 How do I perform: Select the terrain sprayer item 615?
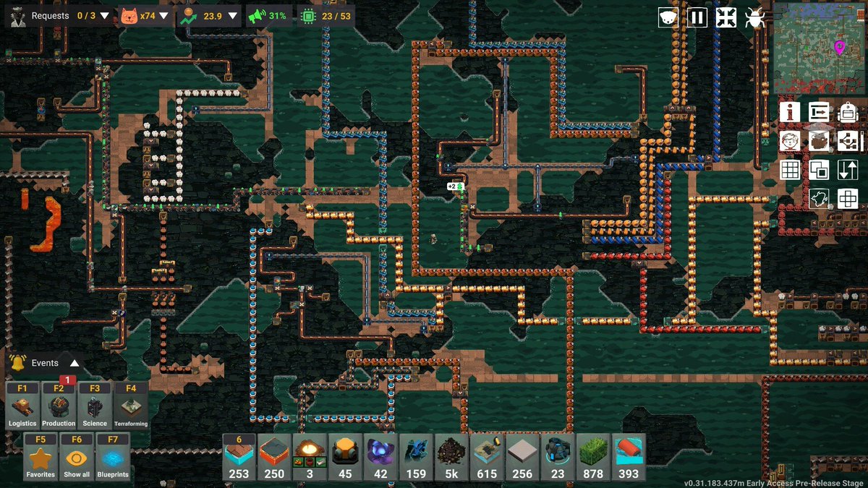(x=487, y=458)
